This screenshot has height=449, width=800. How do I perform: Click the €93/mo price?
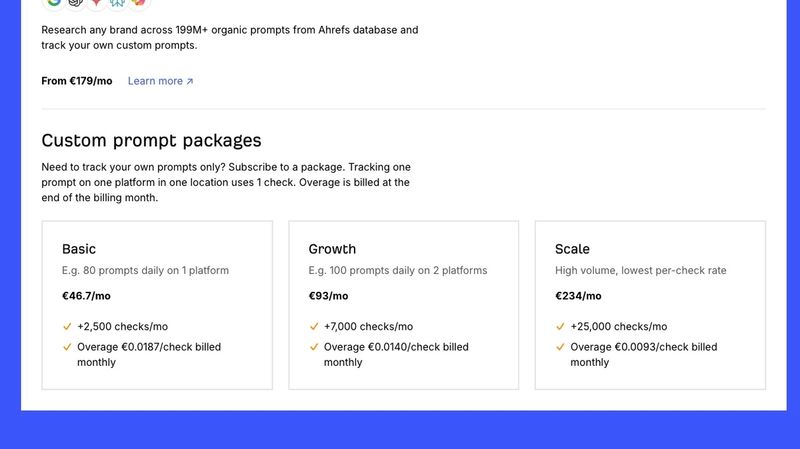click(328, 296)
